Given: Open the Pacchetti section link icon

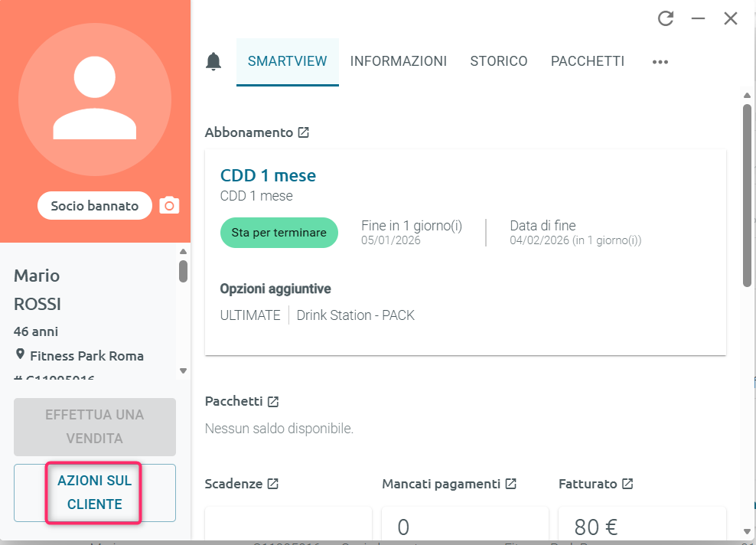Looking at the screenshot, I should coord(273,401).
